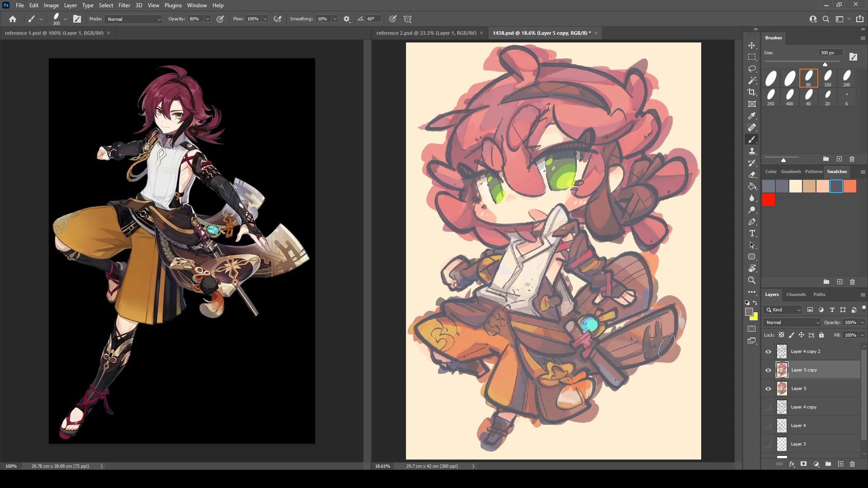Hide the Layer 5 copy layer

point(768,370)
